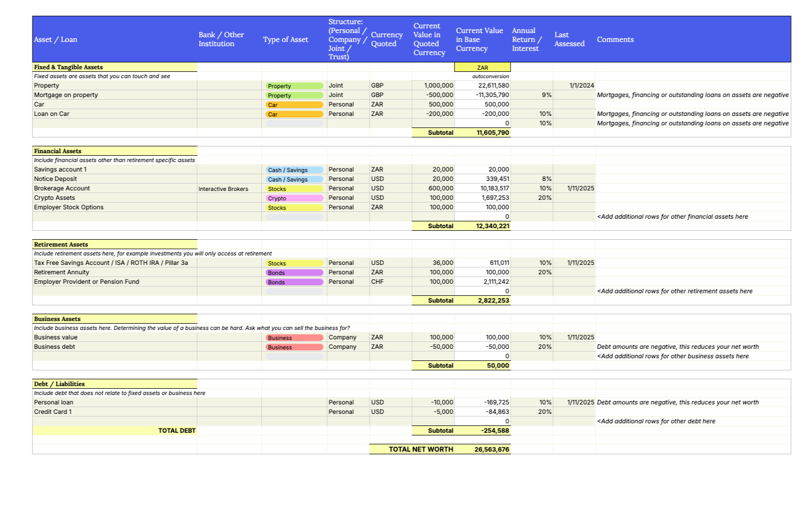Open the Car type chip in Loan on Car row

pos(294,114)
